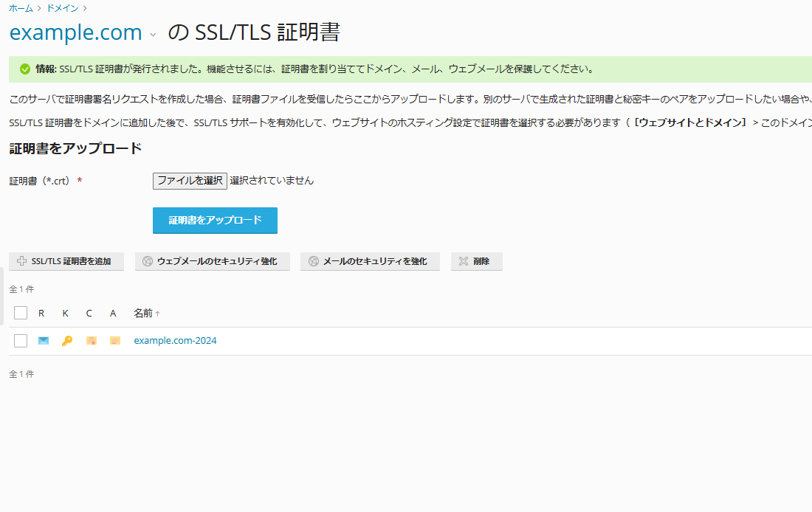Open ドメイン in the breadcrumb

coord(63,7)
